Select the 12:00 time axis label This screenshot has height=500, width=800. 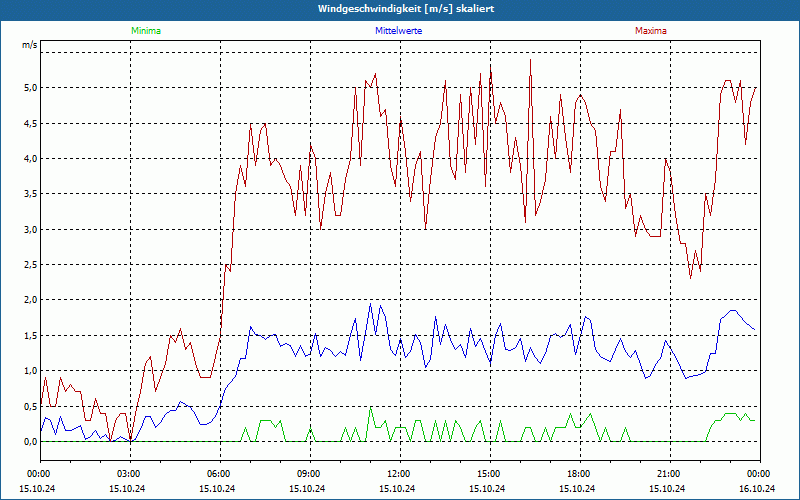tap(398, 473)
